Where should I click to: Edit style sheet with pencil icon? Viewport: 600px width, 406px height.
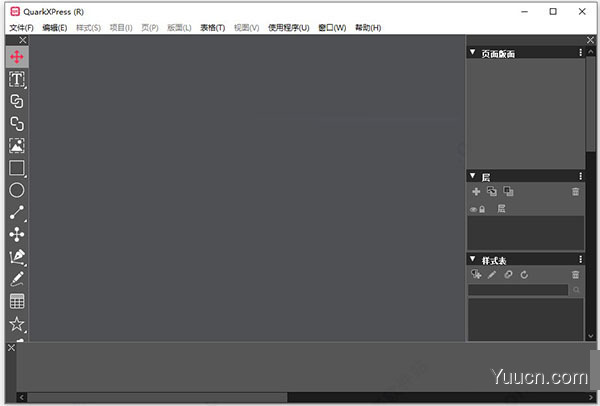[492, 274]
